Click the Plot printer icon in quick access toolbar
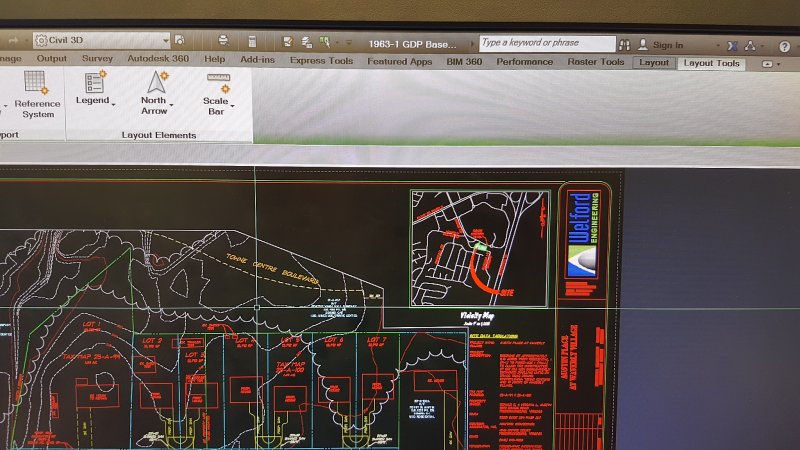This screenshot has width=800, height=450. (x=223, y=40)
